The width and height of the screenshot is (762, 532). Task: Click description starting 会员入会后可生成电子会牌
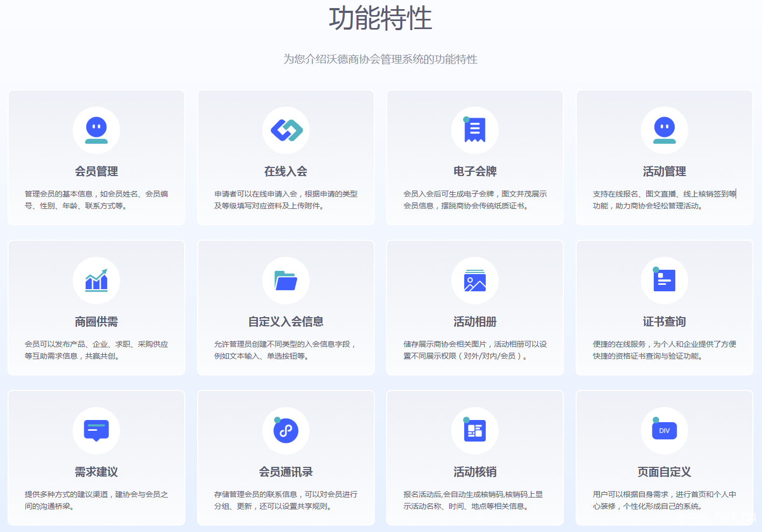475,200
